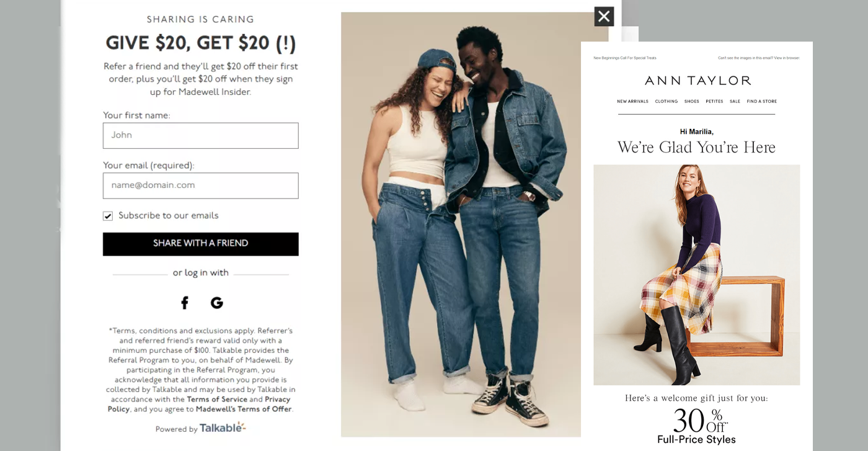Close the referral popup with X
Screen dimensions: 868x451
point(604,16)
